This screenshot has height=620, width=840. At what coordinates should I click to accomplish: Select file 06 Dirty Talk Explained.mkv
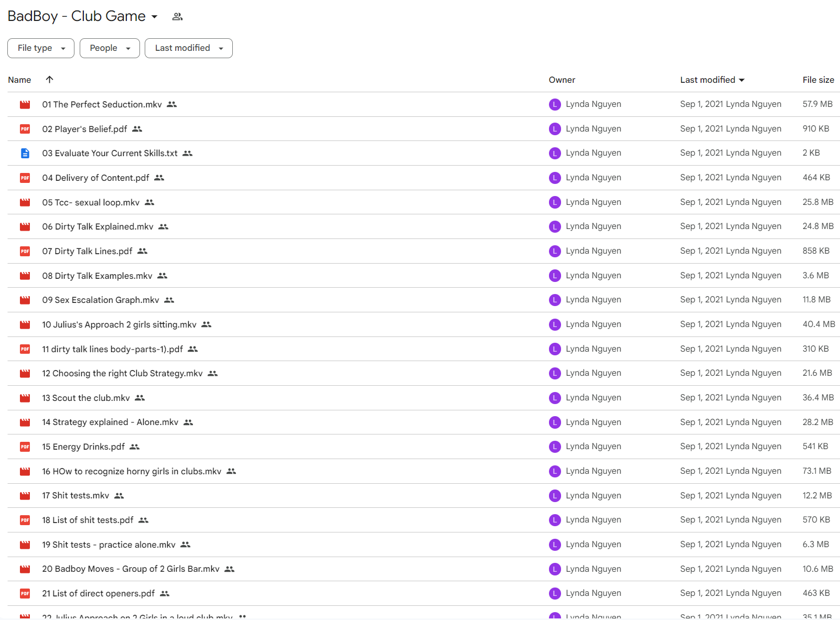tap(98, 227)
